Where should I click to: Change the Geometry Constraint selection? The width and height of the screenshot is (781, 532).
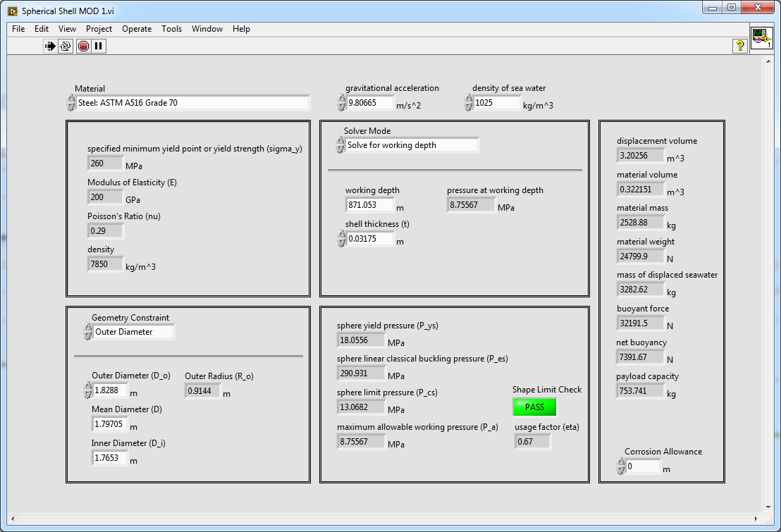pyautogui.click(x=133, y=332)
